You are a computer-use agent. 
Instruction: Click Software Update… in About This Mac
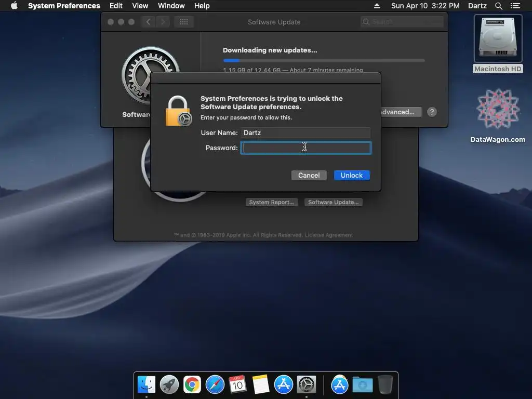coord(333,202)
